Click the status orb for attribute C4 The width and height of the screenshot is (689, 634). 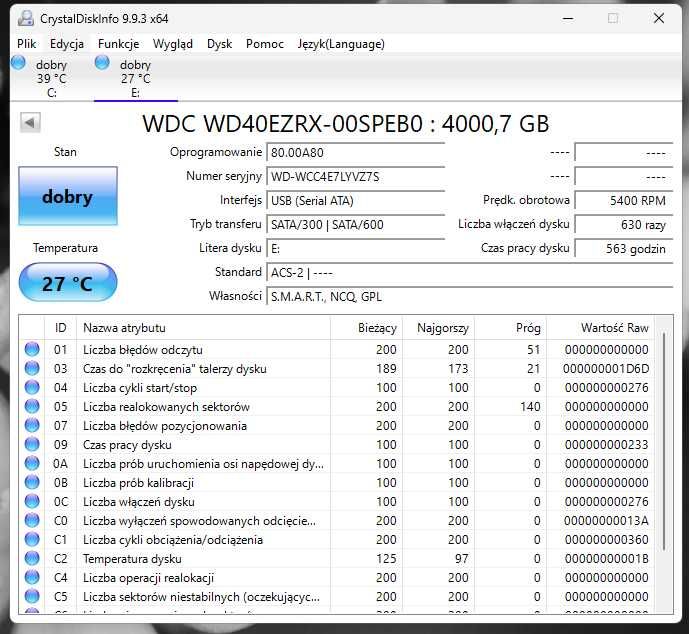coord(32,577)
